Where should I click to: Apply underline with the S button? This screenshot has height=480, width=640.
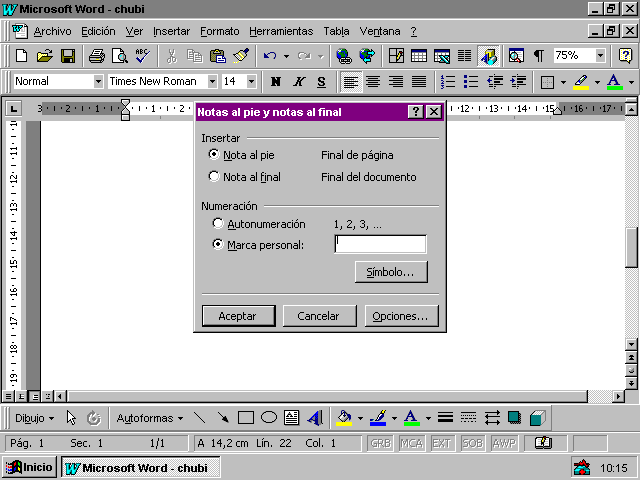pos(322,82)
